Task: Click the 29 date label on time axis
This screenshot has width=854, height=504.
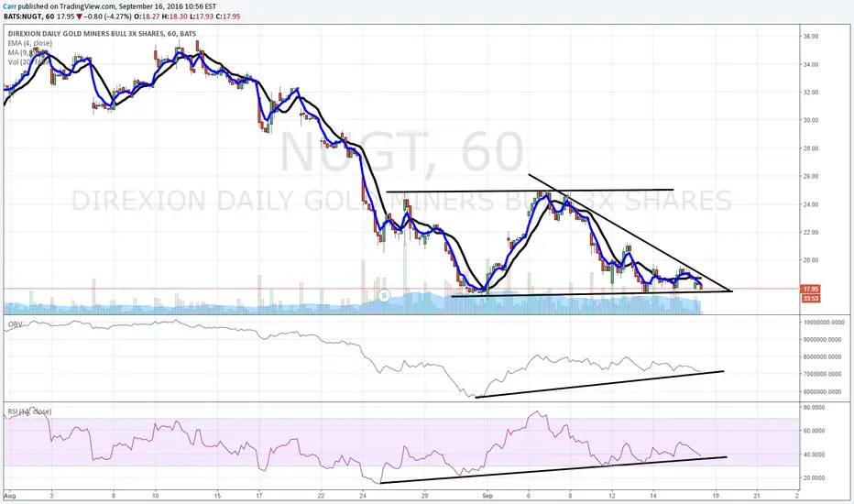Action: click(x=425, y=496)
